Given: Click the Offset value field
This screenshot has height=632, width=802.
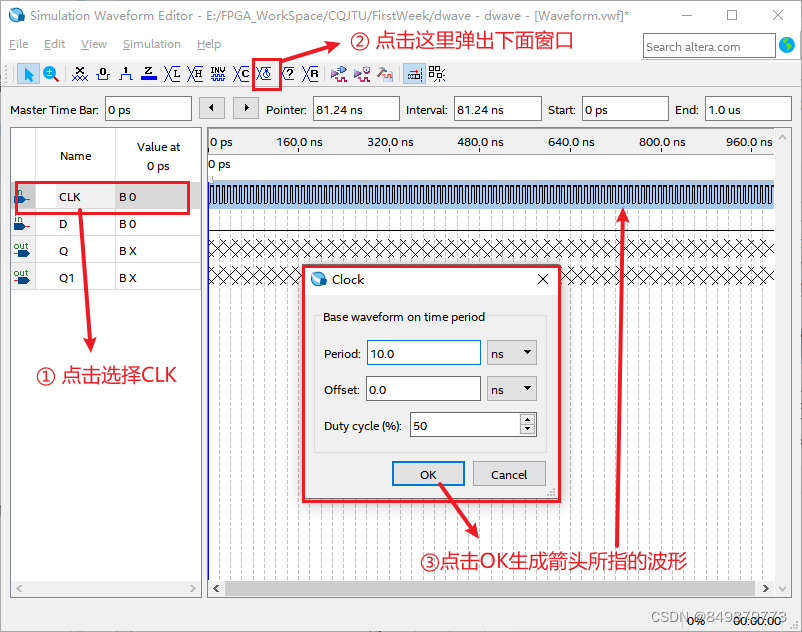Looking at the screenshot, I should [x=424, y=389].
